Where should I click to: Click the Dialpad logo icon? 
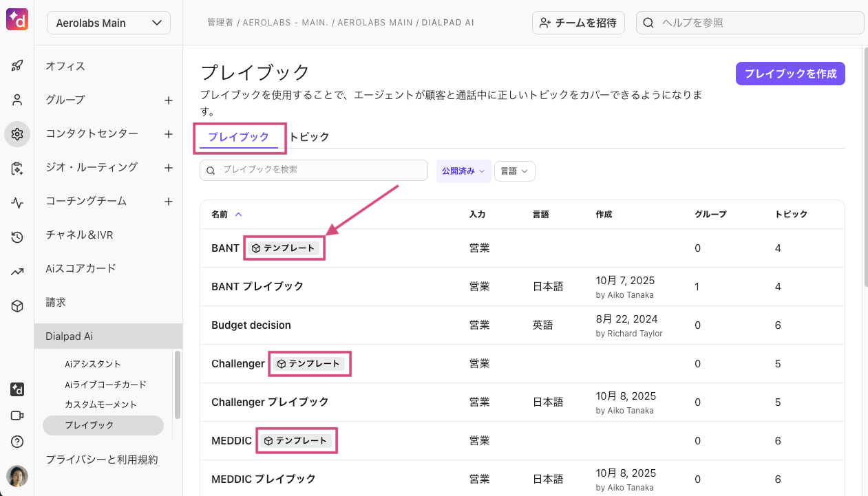click(17, 20)
